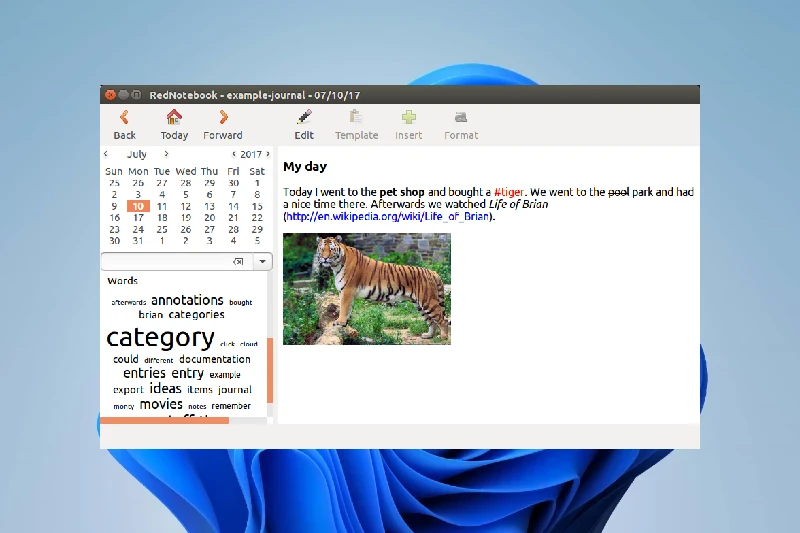
Task: Click the search text field
Action: [177, 262]
